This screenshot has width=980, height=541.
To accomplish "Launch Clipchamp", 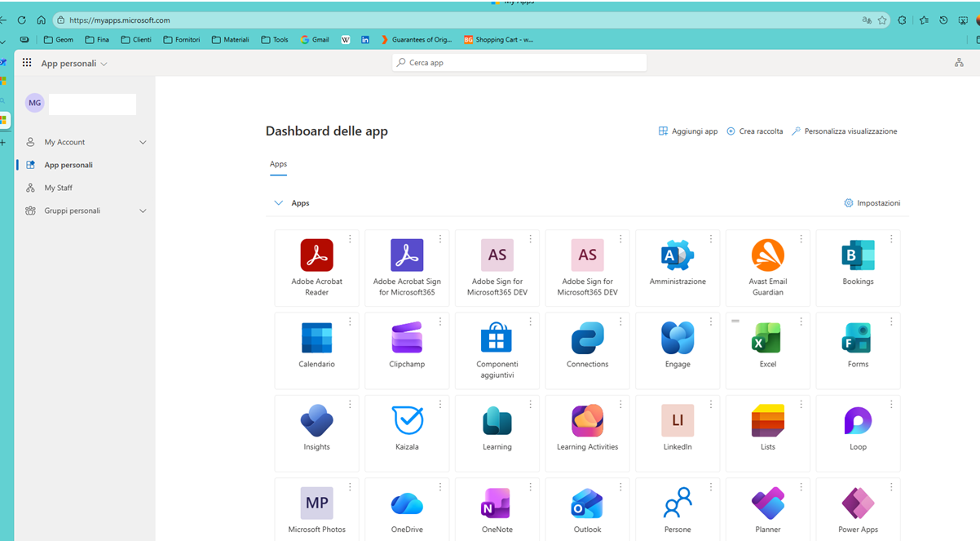I will coord(407,350).
